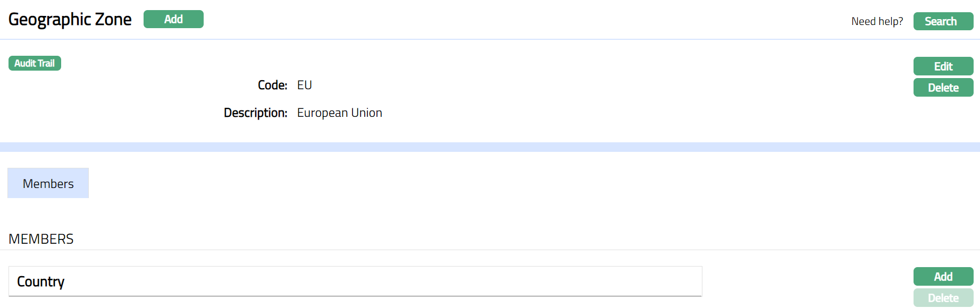Image resolution: width=980 pixels, height=308 pixels.
Task: Delete the EU geographic zone record
Action: (x=943, y=88)
